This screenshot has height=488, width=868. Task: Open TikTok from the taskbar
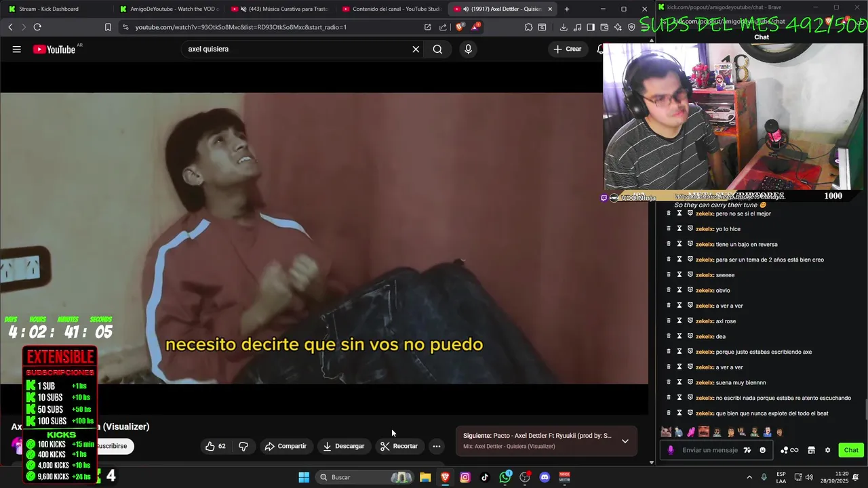485,477
